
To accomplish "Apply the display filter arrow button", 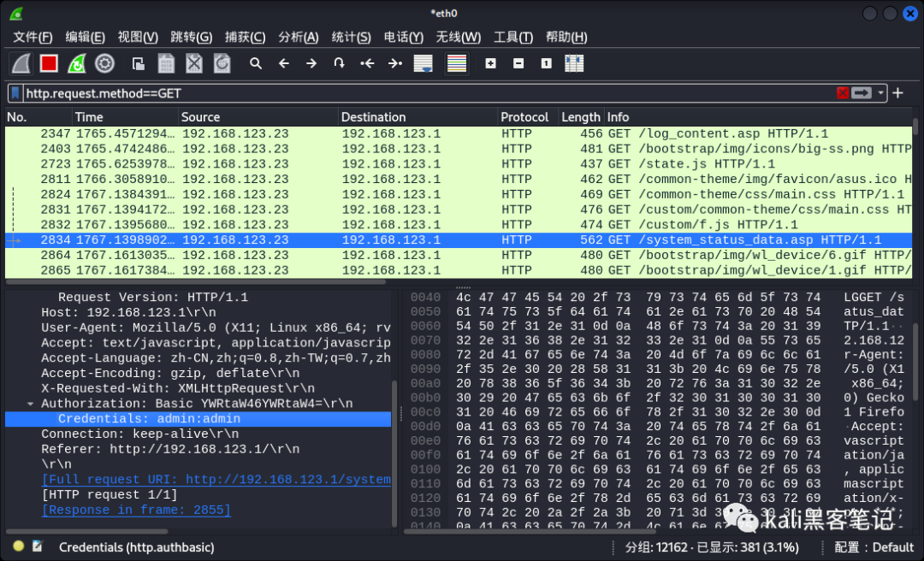I will pyautogui.click(x=861, y=93).
